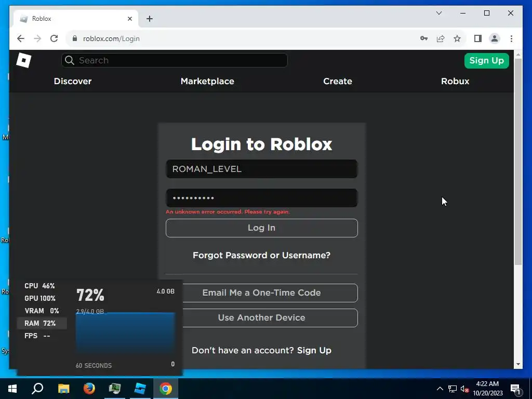
Task: Click the page vertical scrollbar thumb
Action: click(518, 161)
